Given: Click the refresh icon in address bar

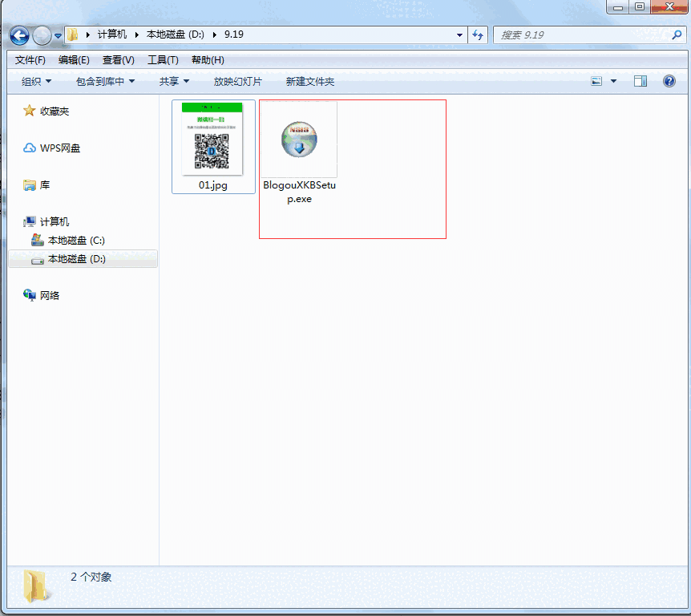Looking at the screenshot, I should click(x=478, y=35).
